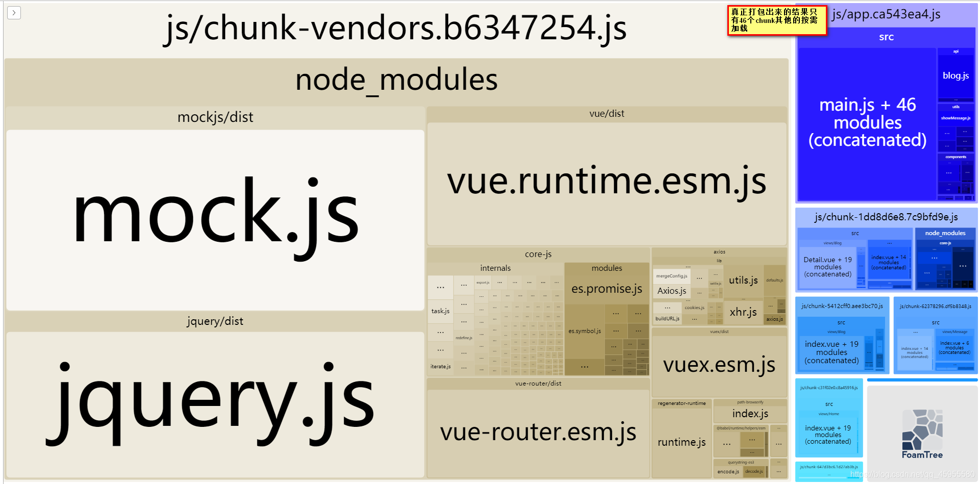The width and height of the screenshot is (980, 484).
Task: Click the axios group header
Action: (719, 252)
